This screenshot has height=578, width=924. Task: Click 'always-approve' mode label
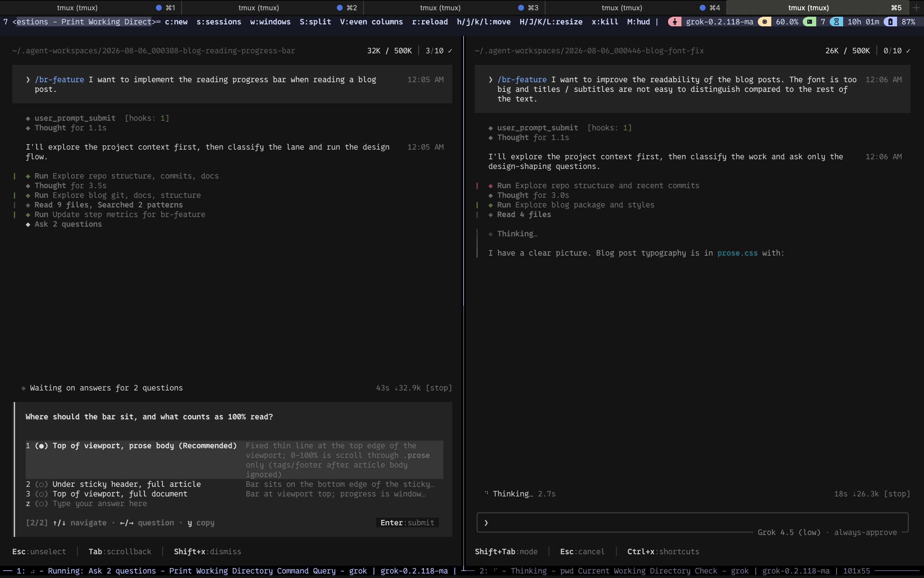coord(865,532)
